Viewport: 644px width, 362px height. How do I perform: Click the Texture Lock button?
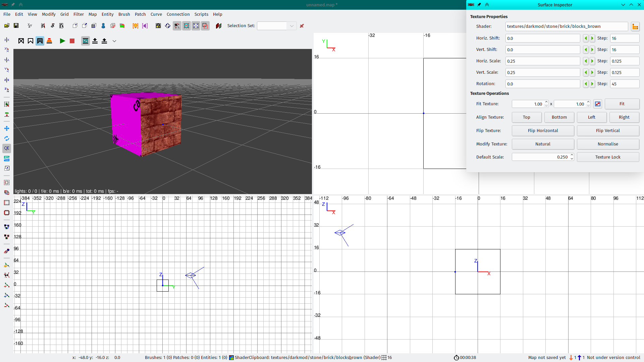pos(607,157)
